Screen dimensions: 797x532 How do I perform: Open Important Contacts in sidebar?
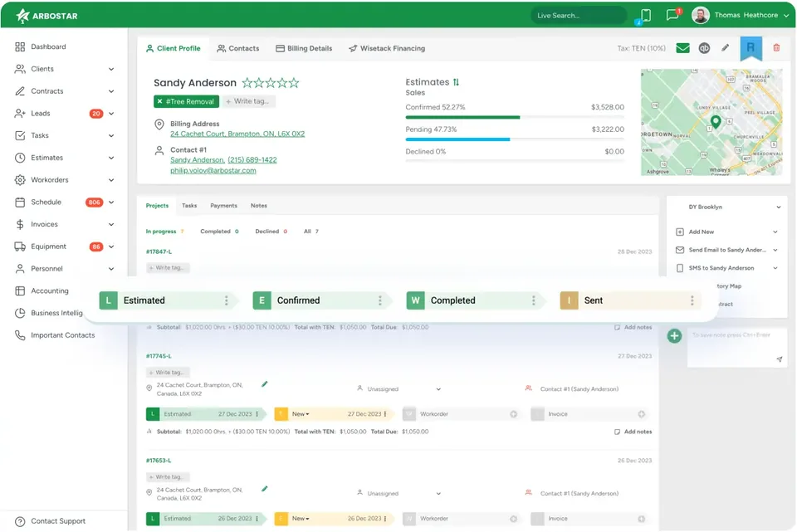(x=62, y=335)
